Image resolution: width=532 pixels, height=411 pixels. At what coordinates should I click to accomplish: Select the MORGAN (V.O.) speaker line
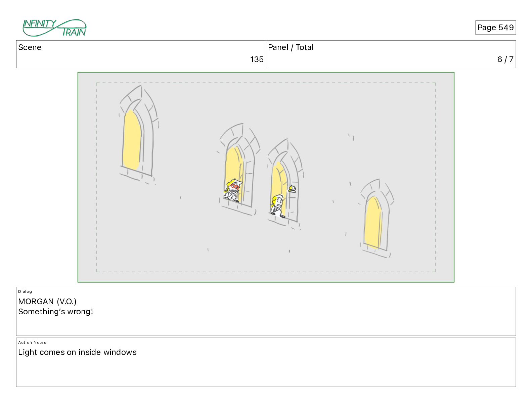coord(47,302)
